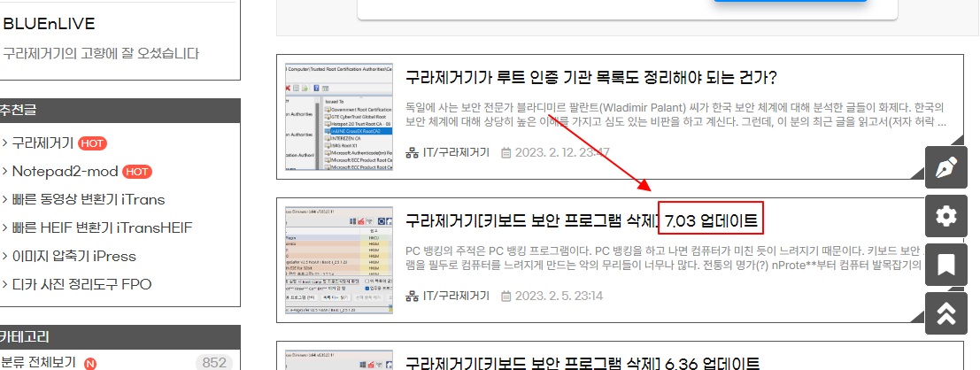Open the gear settings floating button
Screen dimensions: 980x370
click(946, 216)
